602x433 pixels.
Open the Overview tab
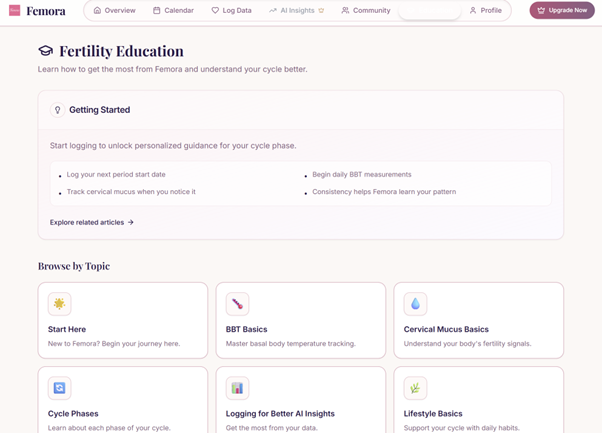pyautogui.click(x=114, y=10)
